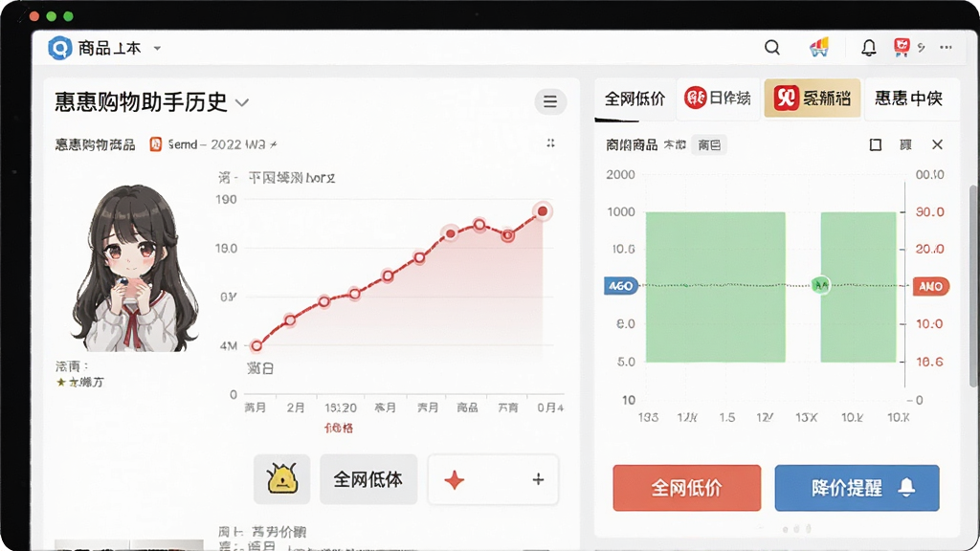The height and width of the screenshot is (551, 980).
Task: Click the icon between square and X
Action: [x=905, y=145]
